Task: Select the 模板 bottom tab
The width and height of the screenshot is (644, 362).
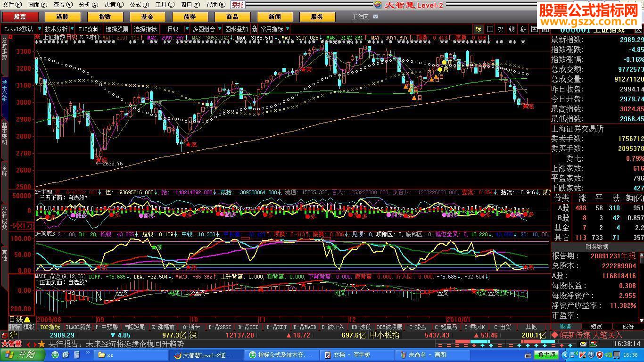Action: tap(29, 327)
